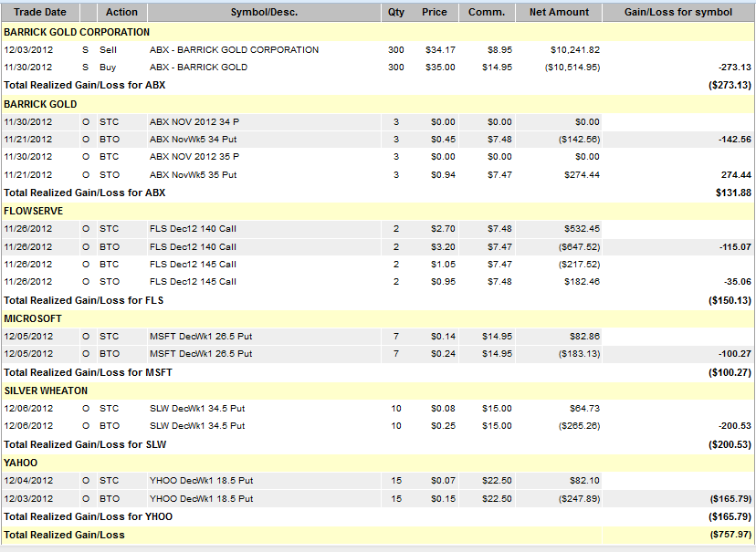The width and height of the screenshot is (756, 552).
Task: Click the SILVER WHEATON group heading
Action: pyautogui.click(x=46, y=391)
